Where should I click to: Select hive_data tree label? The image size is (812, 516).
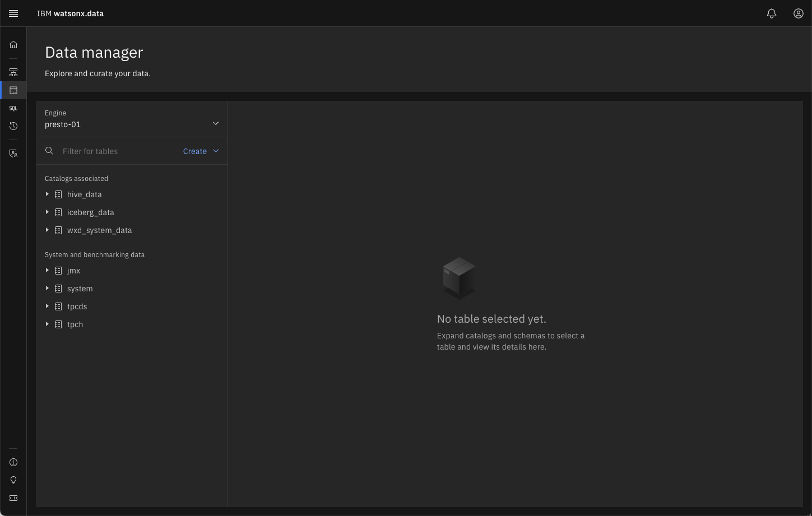(x=85, y=194)
